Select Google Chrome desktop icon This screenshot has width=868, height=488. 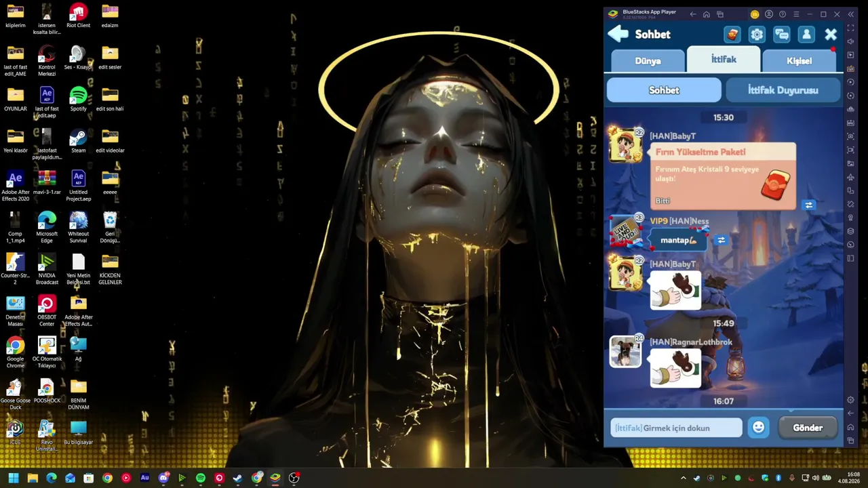(15, 352)
